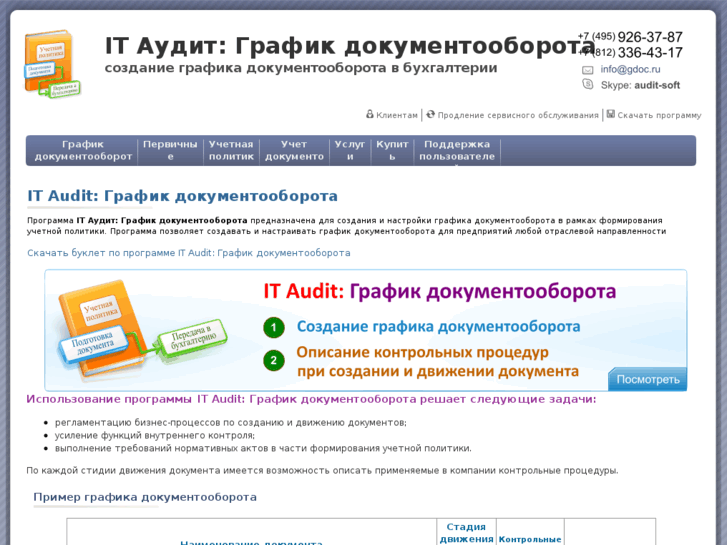
Task: Click heading Пример графика документооборота
Action: (x=145, y=497)
